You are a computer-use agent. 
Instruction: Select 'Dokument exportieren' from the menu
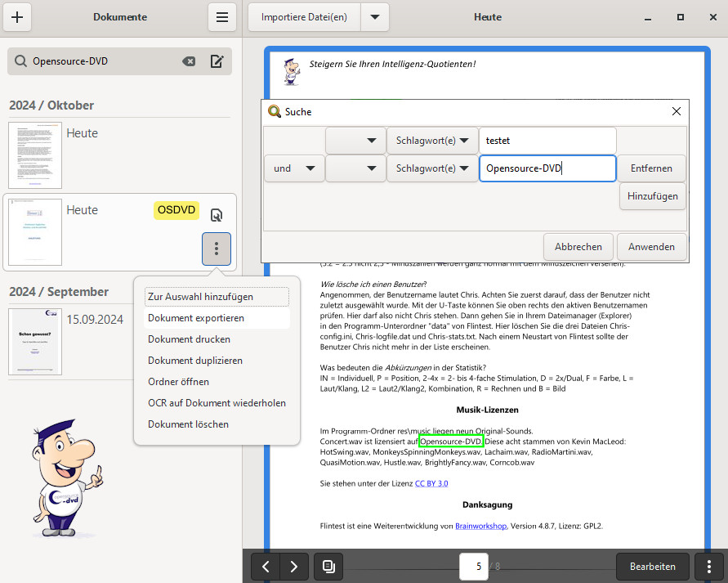click(x=196, y=318)
